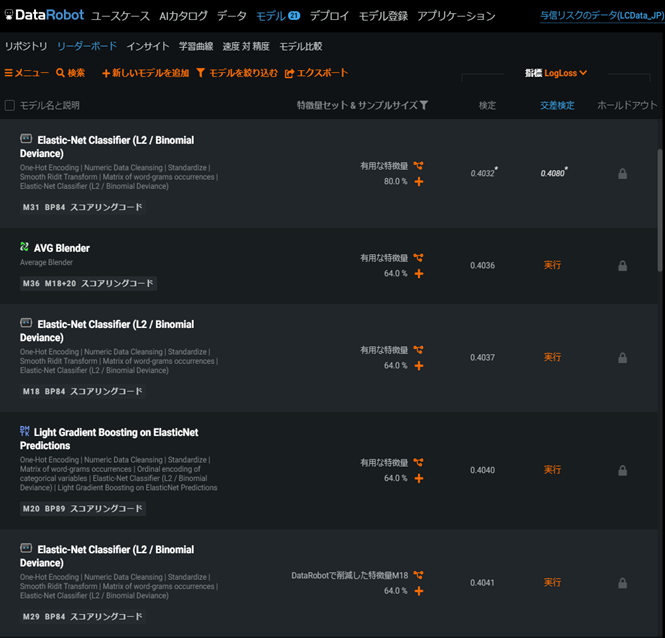Click the M29 holdout lock icon
665x638 pixels.
tap(622, 583)
